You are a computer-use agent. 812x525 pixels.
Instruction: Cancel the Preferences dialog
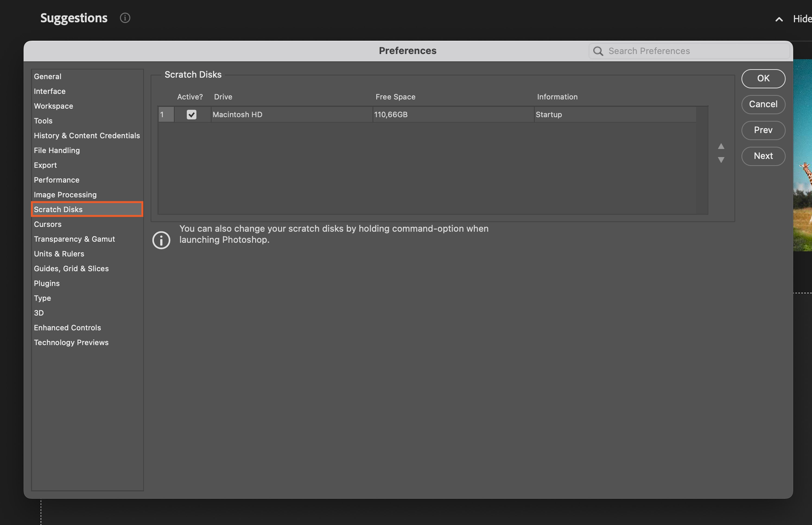763,104
